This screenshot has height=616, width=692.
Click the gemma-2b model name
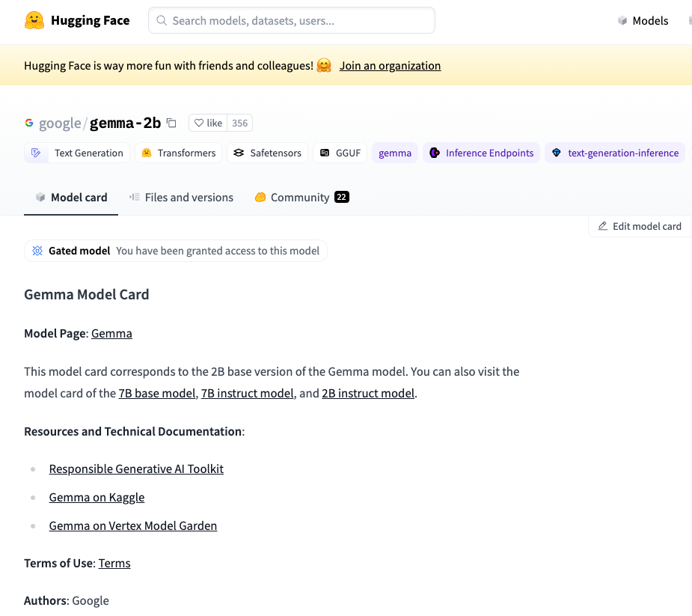pos(126,123)
